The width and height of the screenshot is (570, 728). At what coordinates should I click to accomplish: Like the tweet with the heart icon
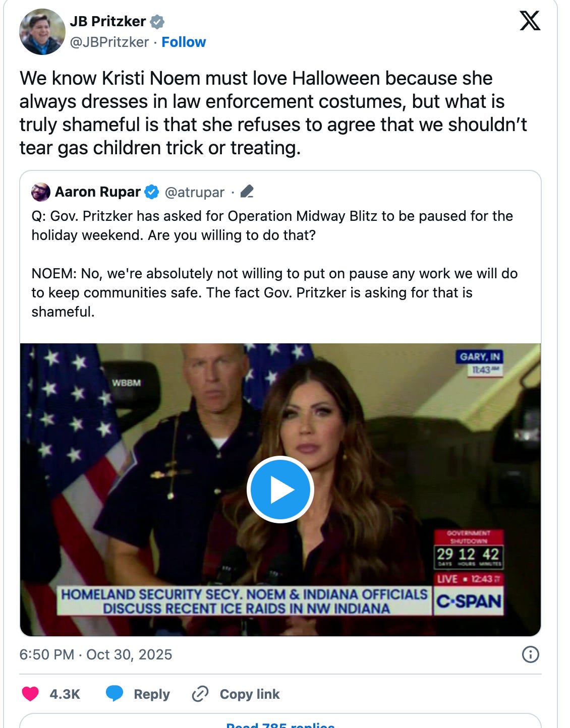pyautogui.click(x=30, y=694)
